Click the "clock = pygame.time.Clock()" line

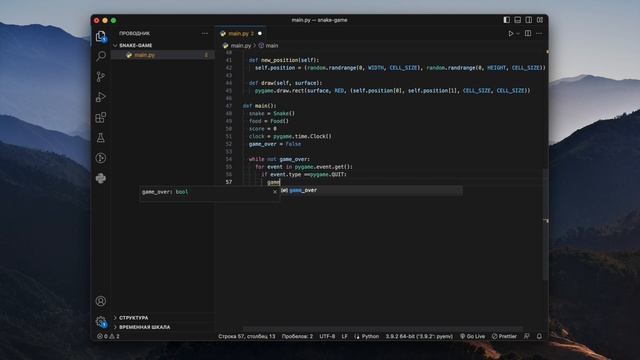(x=290, y=136)
